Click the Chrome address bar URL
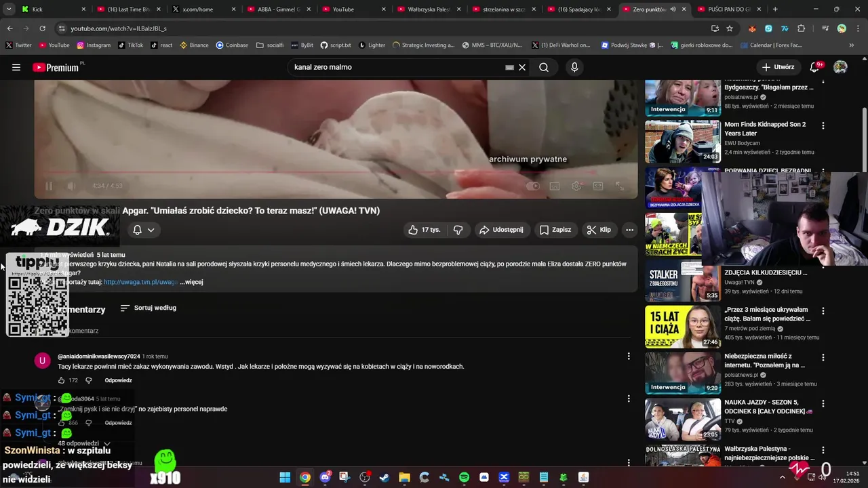 point(119,28)
